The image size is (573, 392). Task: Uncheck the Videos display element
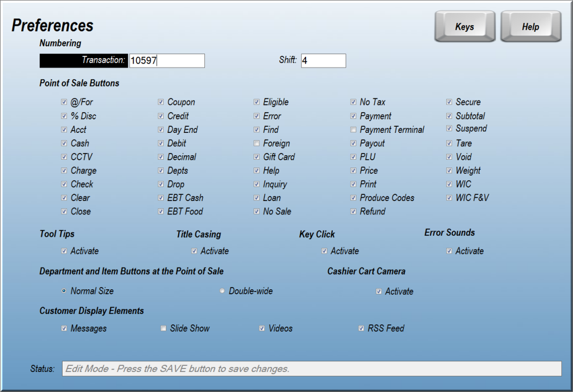coord(262,328)
